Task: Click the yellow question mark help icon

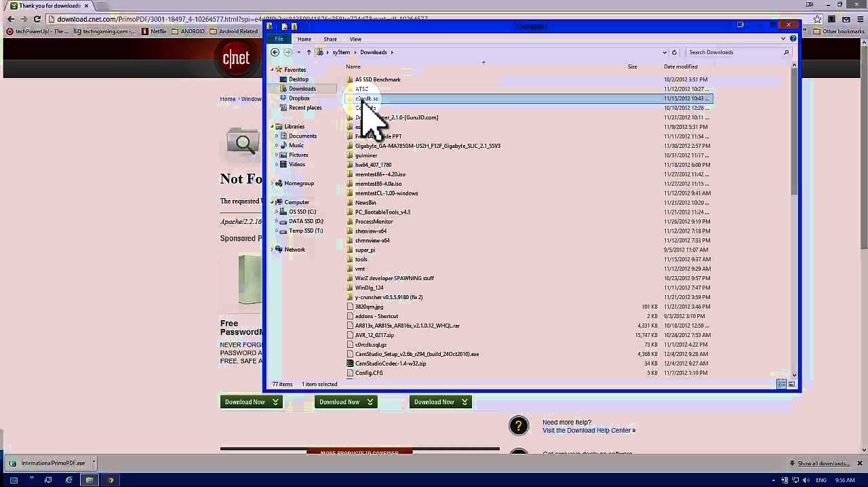Action: tap(518, 426)
